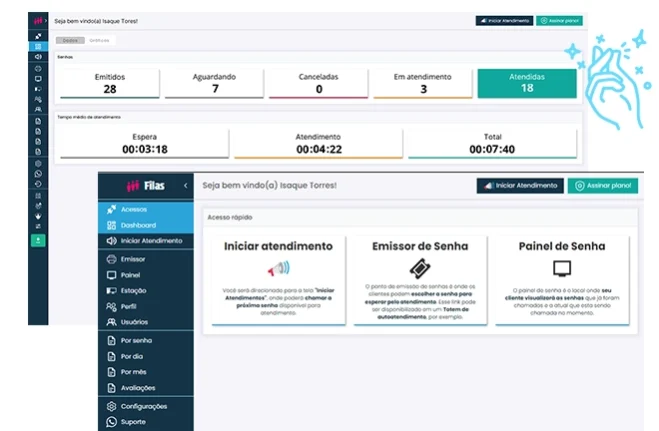This screenshot has width=659, height=431.
Task: Open Estação from the sidebar
Action: (x=134, y=290)
